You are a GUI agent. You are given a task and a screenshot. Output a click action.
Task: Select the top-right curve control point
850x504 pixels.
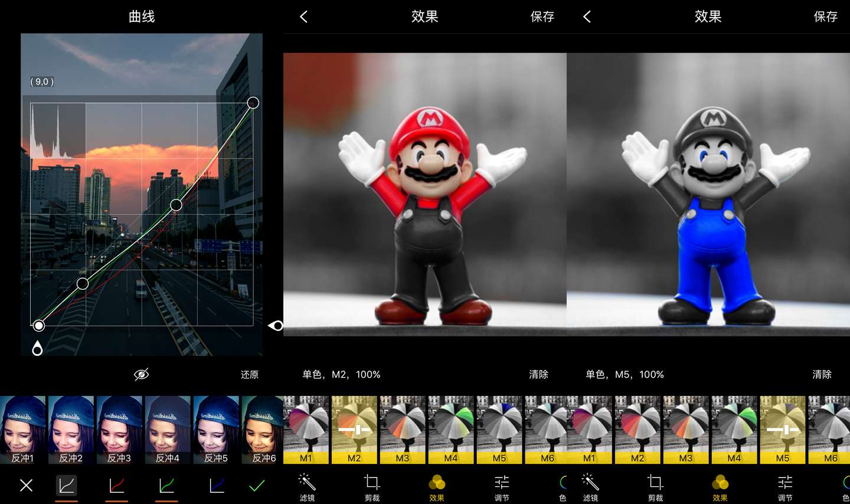click(x=253, y=103)
